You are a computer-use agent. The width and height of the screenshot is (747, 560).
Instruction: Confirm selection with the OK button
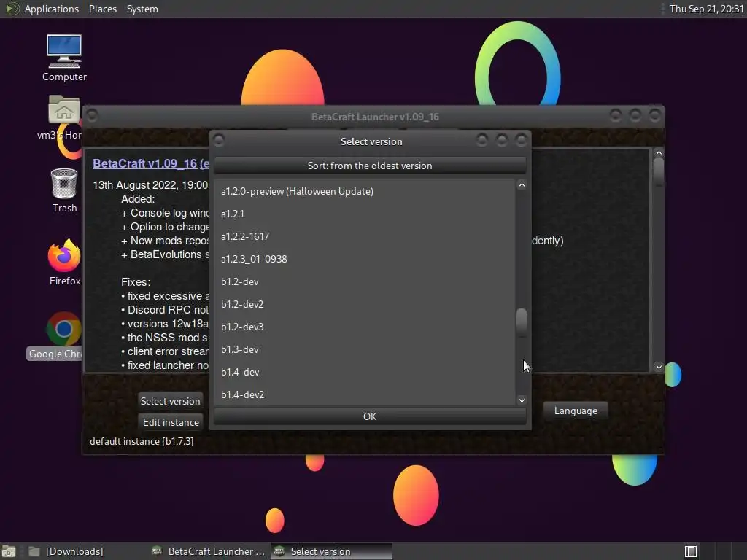click(x=370, y=416)
